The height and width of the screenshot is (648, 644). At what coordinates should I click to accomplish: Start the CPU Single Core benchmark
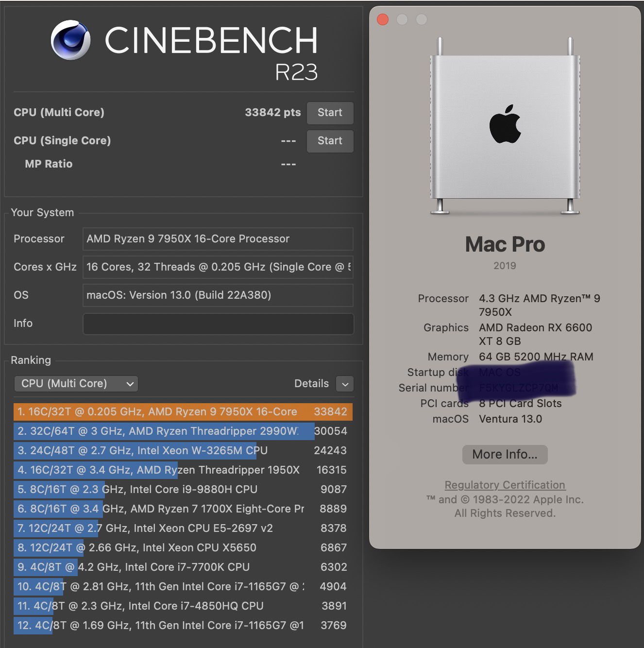pyautogui.click(x=330, y=141)
